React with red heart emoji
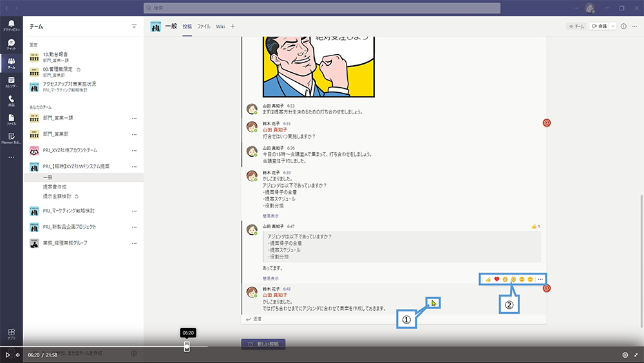 497,280
